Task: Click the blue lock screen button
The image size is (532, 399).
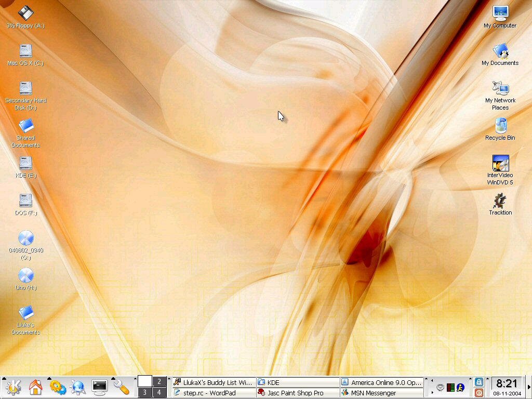Action: [x=478, y=382]
